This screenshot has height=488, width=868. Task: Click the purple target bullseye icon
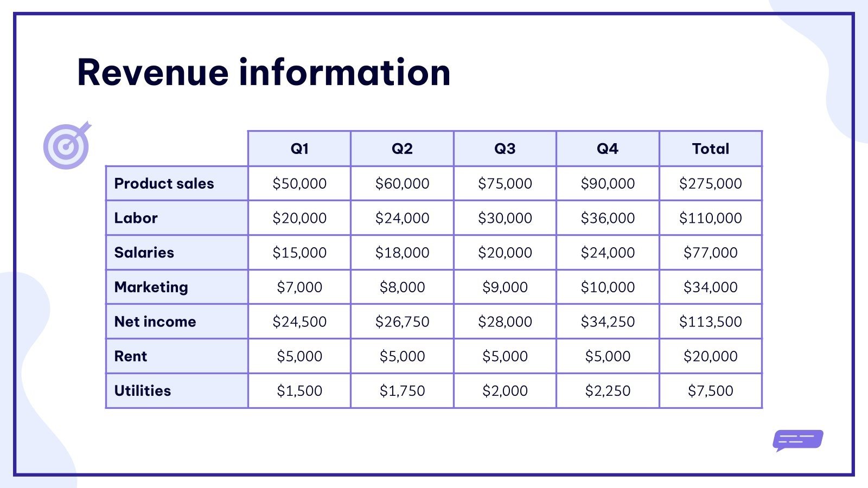[x=66, y=146]
